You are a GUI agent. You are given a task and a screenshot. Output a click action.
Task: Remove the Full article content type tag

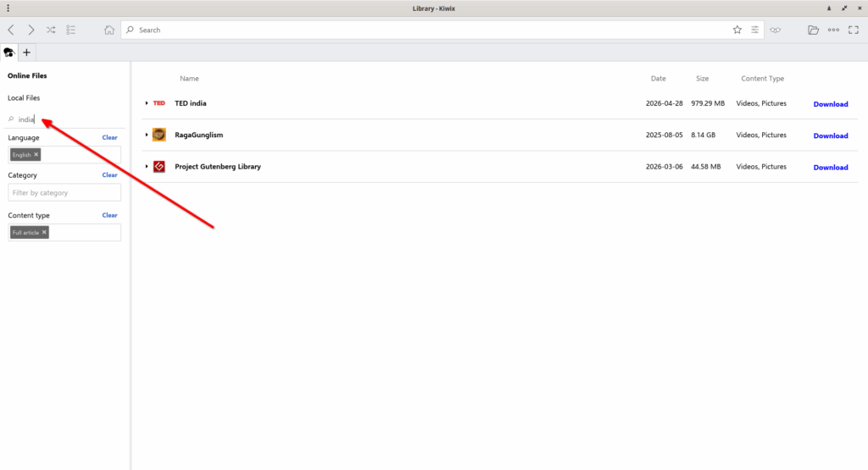44,232
